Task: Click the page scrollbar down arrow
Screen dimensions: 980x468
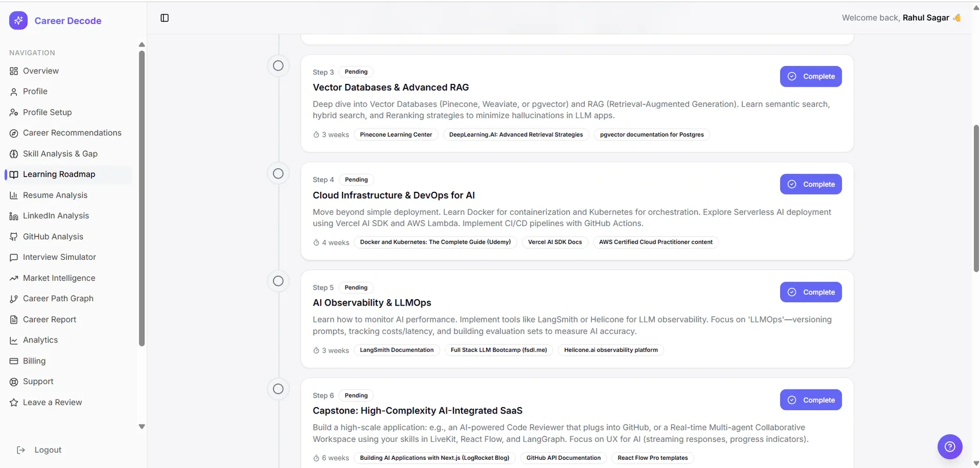Action: (976, 464)
